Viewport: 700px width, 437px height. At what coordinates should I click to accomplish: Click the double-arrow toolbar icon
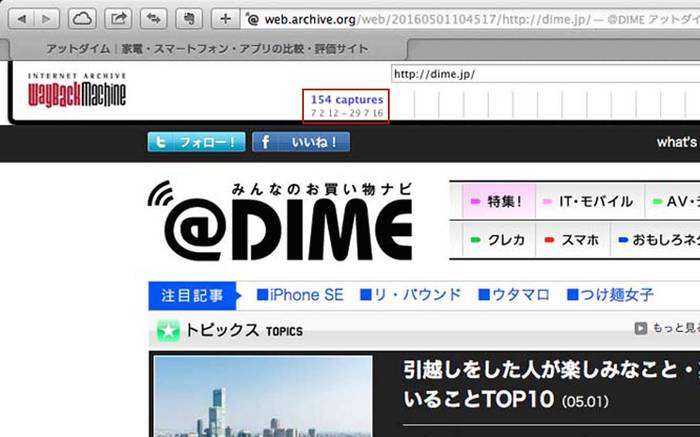tap(154, 19)
